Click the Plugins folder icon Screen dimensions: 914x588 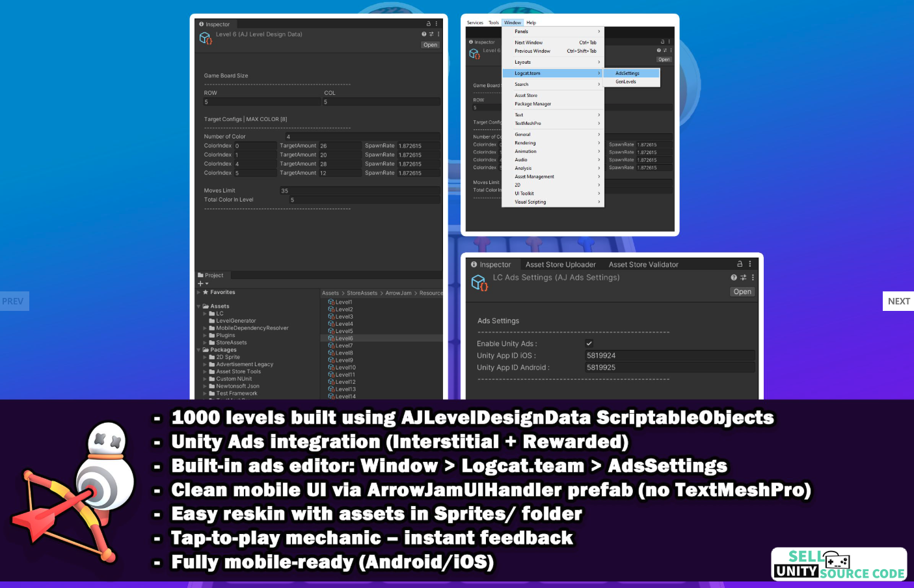(212, 336)
